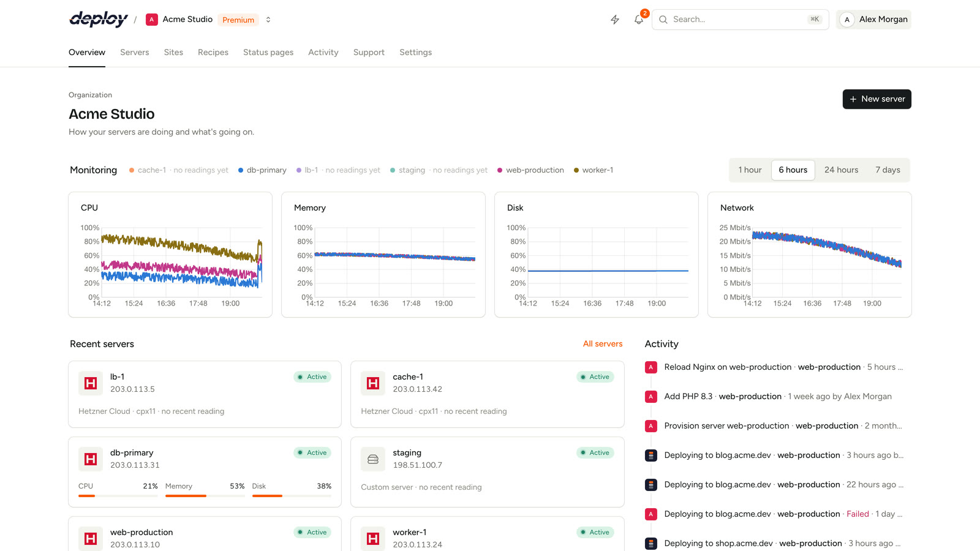The image size is (980, 551).
Task: Click avatar icon beside Add PHP 8.3 activity
Action: pyautogui.click(x=651, y=397)
